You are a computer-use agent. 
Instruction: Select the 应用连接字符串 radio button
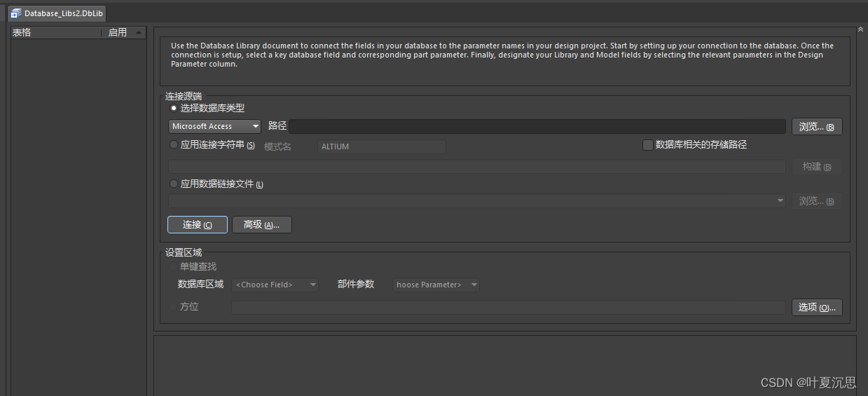pyautogui.click(x=174, y=145)
